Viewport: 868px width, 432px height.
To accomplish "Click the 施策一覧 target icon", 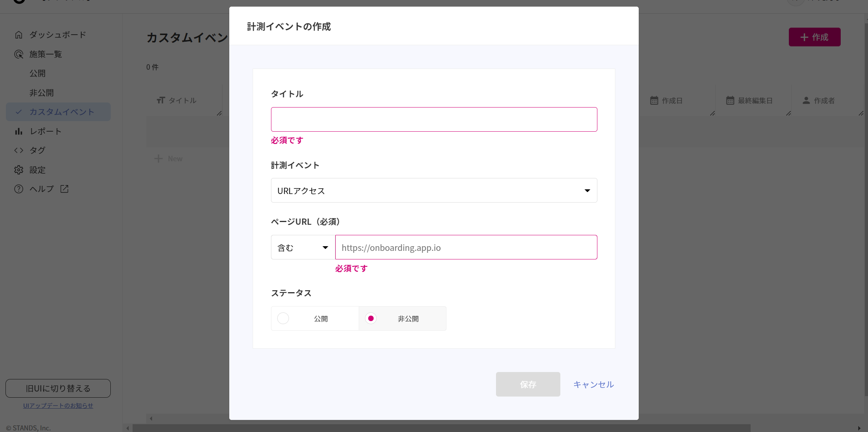I will 18,54.
